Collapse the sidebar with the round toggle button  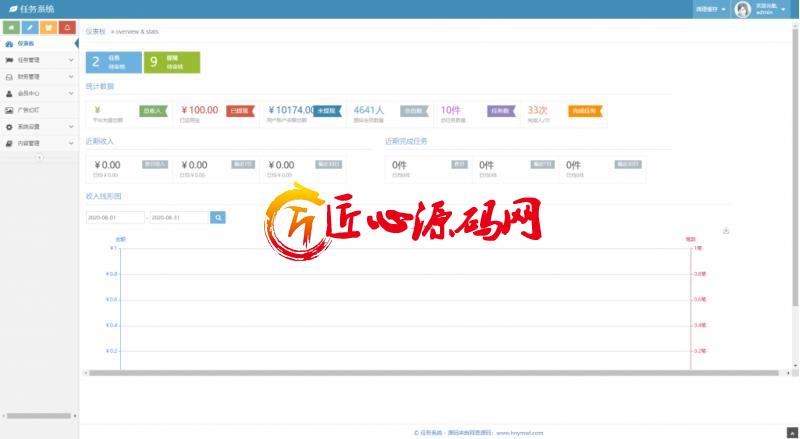39,158
